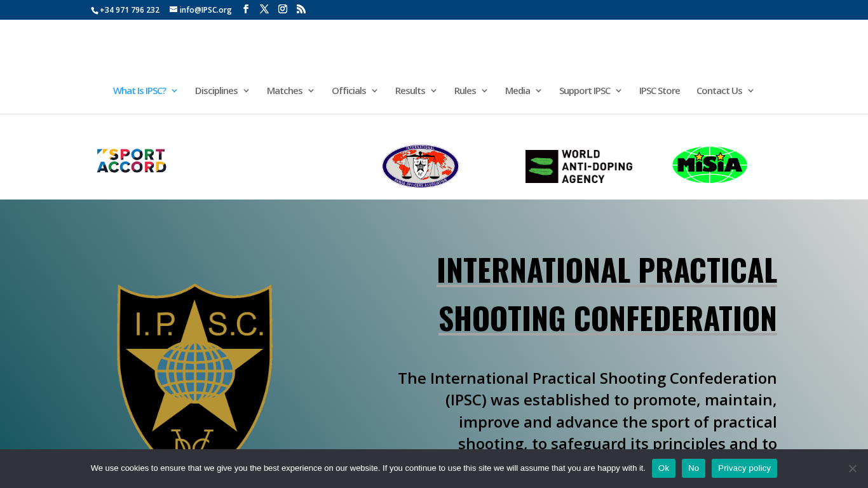Image resolution: width=868 pixels, height=488 pixels.
Task: Expand the What Is IPSC? menu
Action: [145, 91]
